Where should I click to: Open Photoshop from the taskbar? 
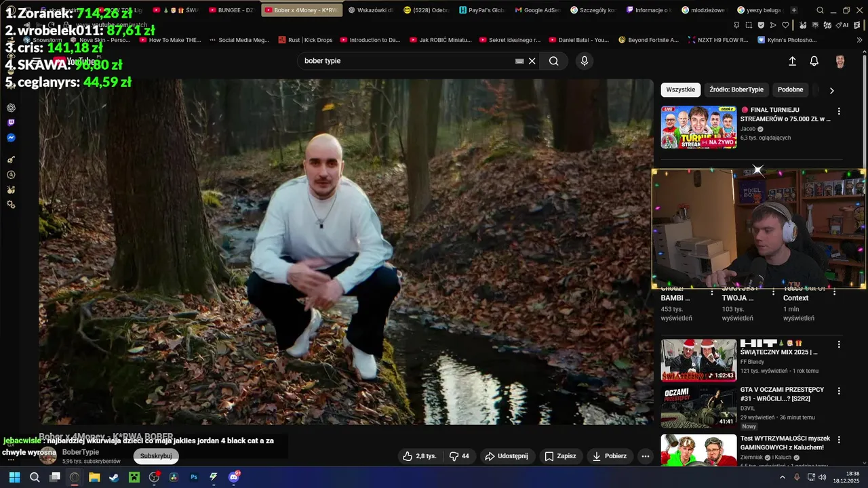pyautogui.click(x=194, y=477)
